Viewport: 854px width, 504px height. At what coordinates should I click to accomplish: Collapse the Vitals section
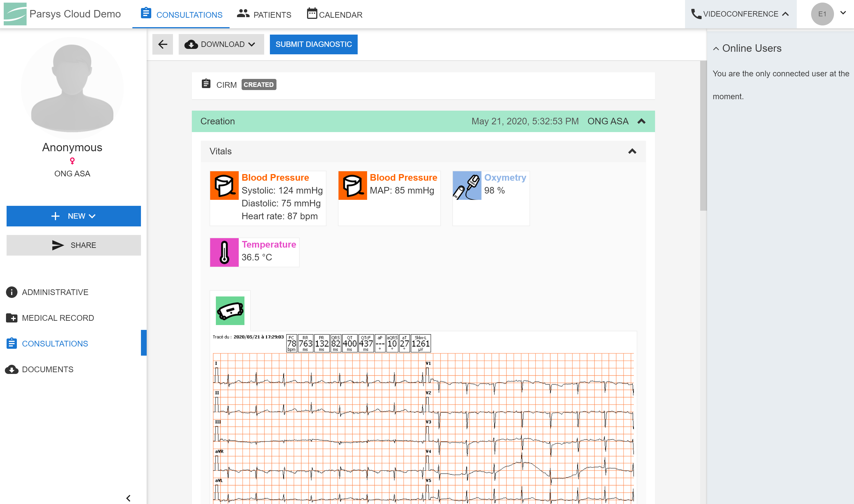tap(632, 152)
